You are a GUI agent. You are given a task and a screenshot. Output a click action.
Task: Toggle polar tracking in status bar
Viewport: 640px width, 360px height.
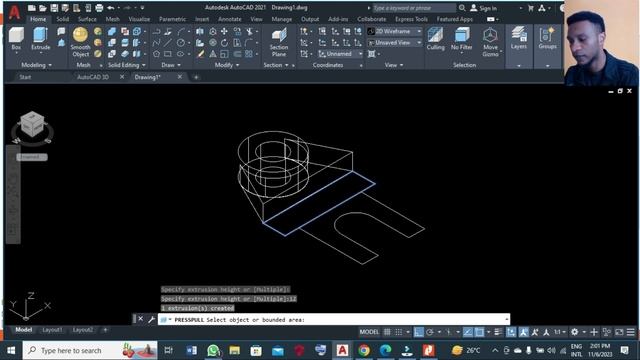pos(430,332)
